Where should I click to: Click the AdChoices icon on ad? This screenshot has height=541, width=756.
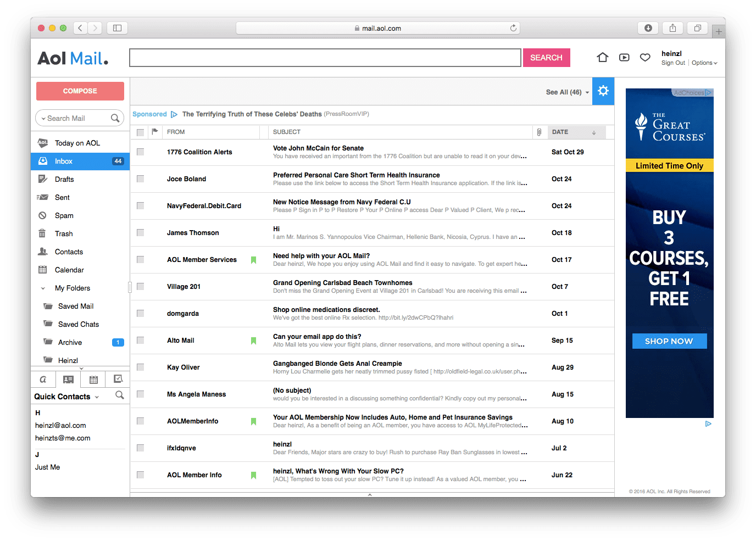click(x=709, y=93)
